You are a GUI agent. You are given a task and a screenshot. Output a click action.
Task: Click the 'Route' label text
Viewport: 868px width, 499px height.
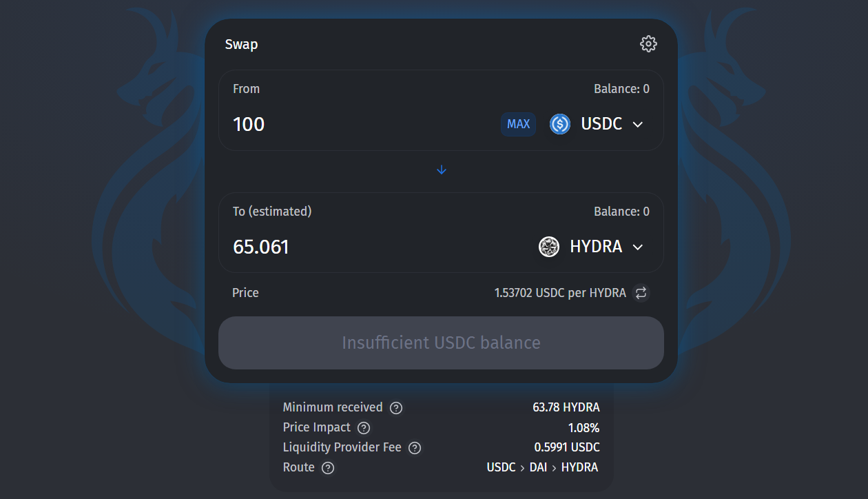(299, 467)
